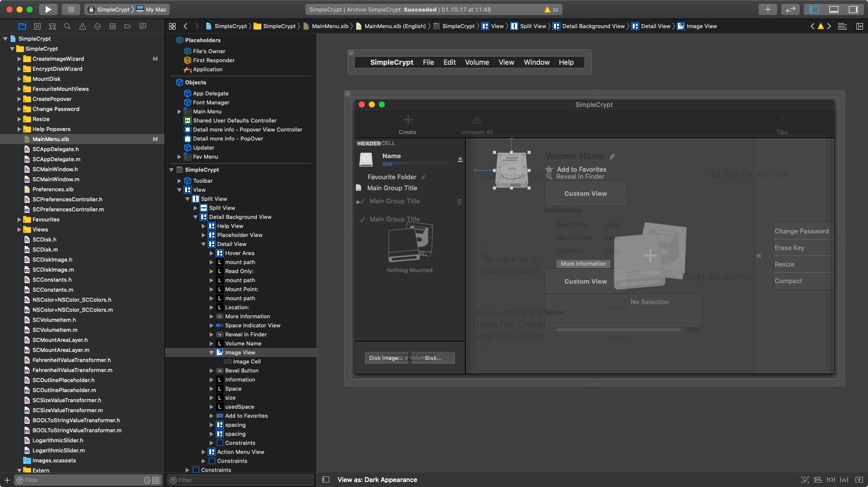Screen dimensions: 868x487
Task: Open the Issue navigator warning tab
Action: [x=82, y=26]
